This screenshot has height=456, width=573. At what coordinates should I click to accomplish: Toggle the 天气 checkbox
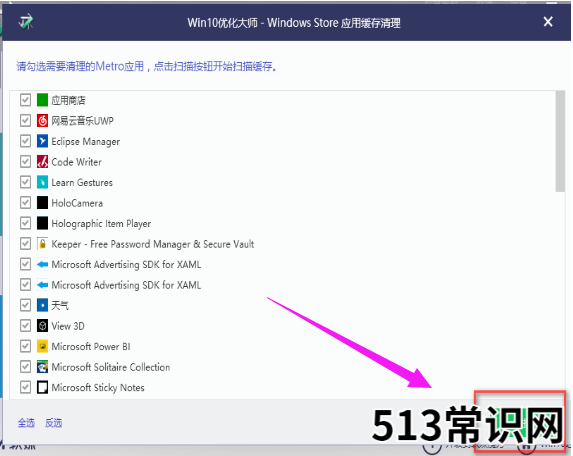click(25, 305)
